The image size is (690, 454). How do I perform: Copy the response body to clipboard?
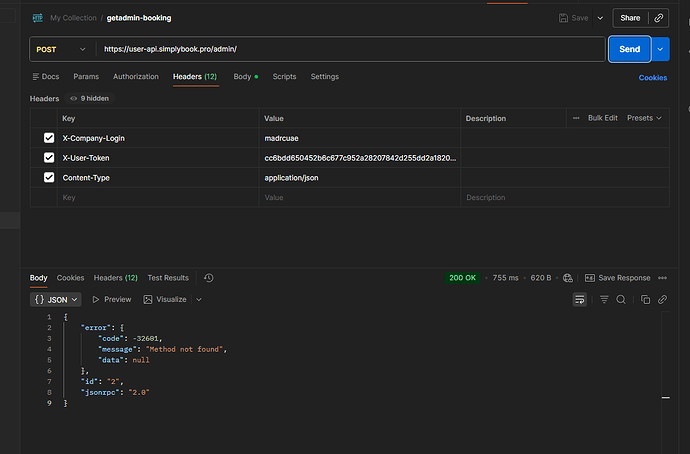(x=645, y=299)
